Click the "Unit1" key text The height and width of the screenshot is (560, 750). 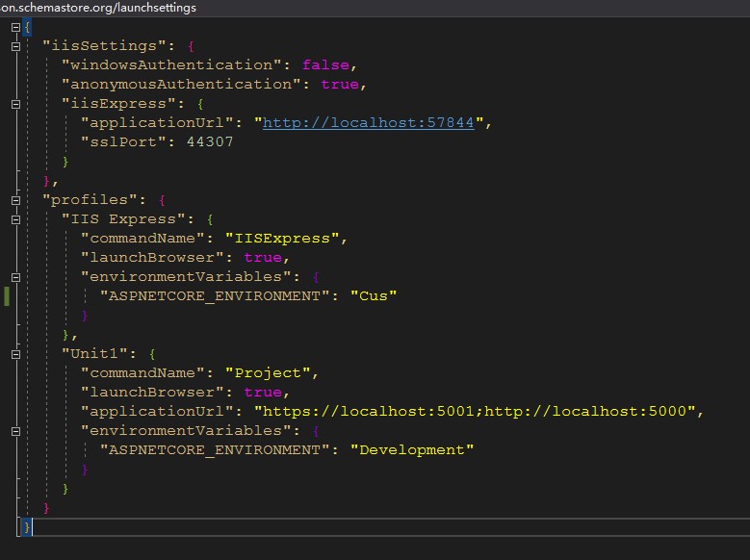95,354
